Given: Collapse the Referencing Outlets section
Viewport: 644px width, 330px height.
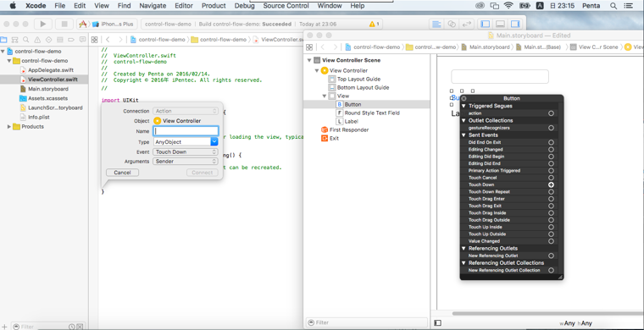Looking at the screenshot, I should coord(464,249).
